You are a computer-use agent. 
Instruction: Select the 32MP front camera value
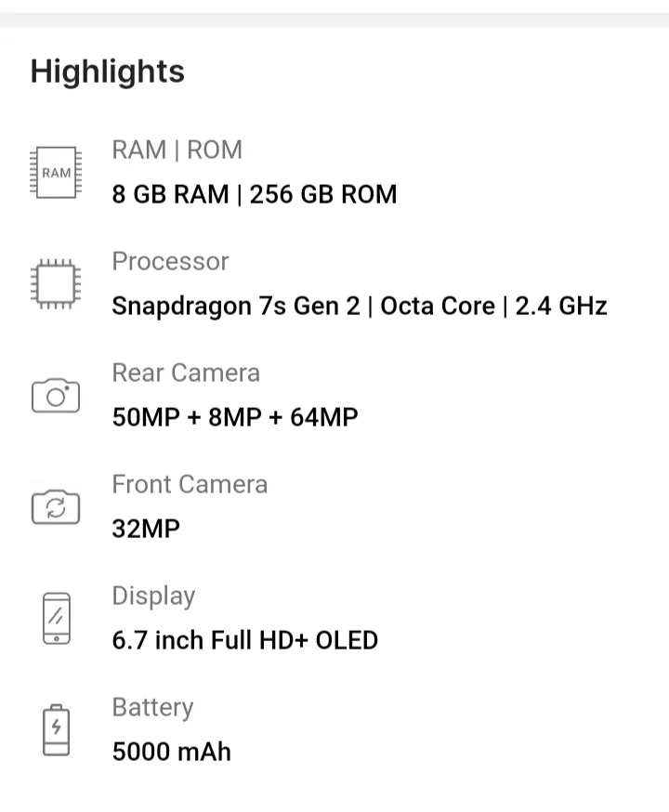(x=146, y=529)
